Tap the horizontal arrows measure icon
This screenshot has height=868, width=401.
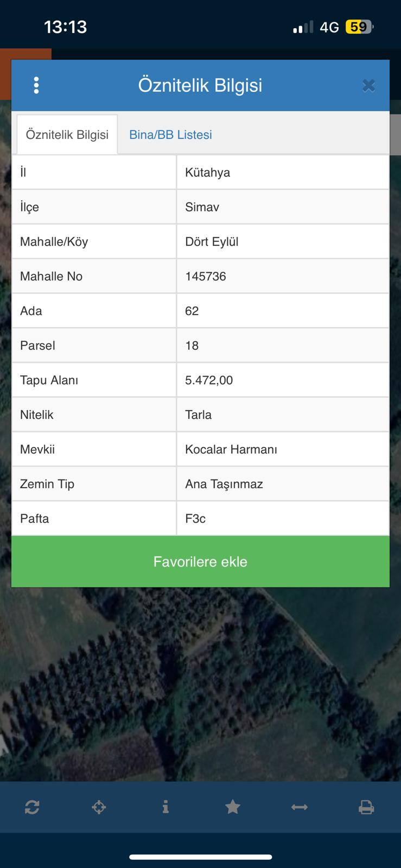pos(300,807)
